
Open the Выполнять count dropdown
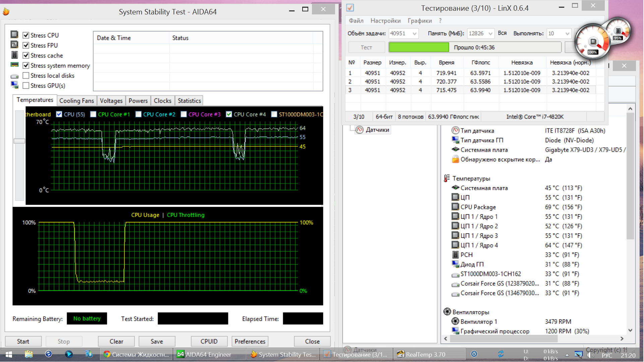coord(567,33)
